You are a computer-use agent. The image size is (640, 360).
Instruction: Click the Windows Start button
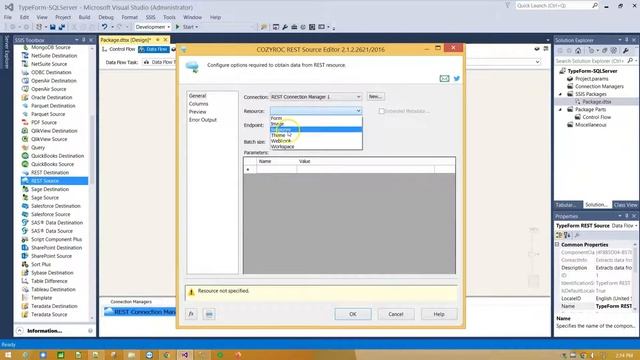(8, 355)
